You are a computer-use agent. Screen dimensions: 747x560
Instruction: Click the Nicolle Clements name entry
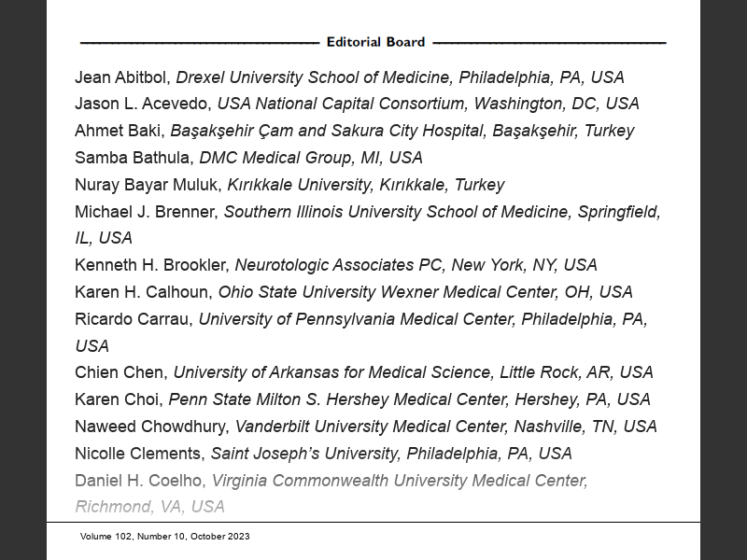[x=137, y=454]
